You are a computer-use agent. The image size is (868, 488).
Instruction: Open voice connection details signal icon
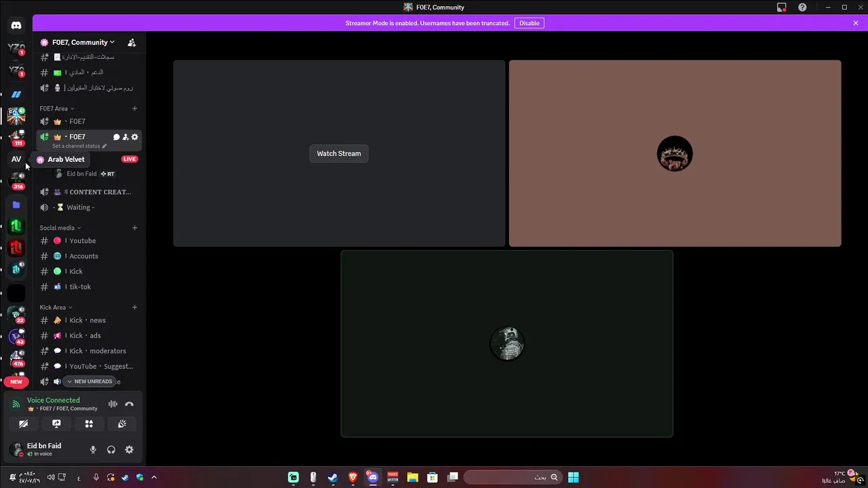(16, 405)
